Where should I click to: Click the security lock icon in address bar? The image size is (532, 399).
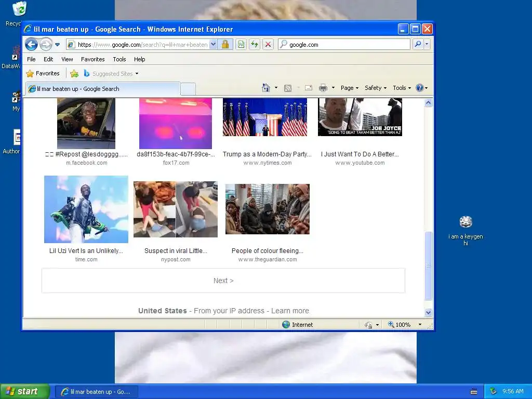pyautogui.click(x=225, y=45)
